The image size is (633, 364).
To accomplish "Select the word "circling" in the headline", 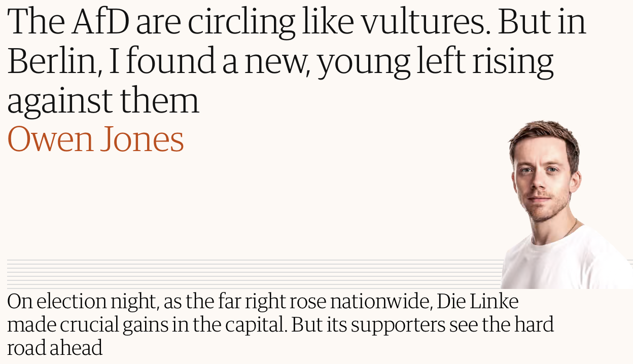I will pos(241,22).
